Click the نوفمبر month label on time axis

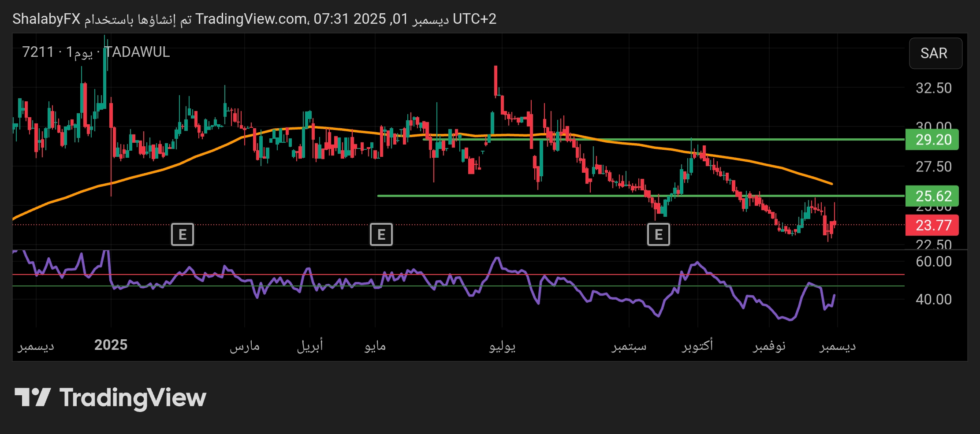click(x=769, y=346)
